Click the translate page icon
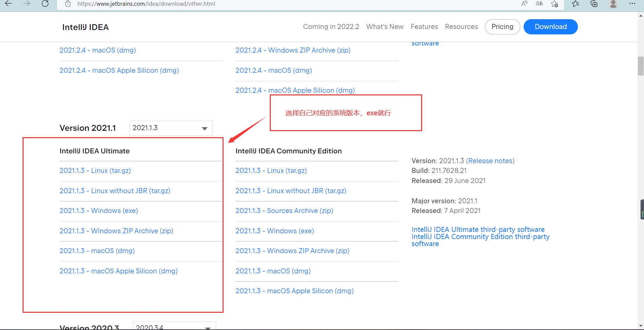Image resolution: width=644 pixels, height=330 pixels. (539, 4)
